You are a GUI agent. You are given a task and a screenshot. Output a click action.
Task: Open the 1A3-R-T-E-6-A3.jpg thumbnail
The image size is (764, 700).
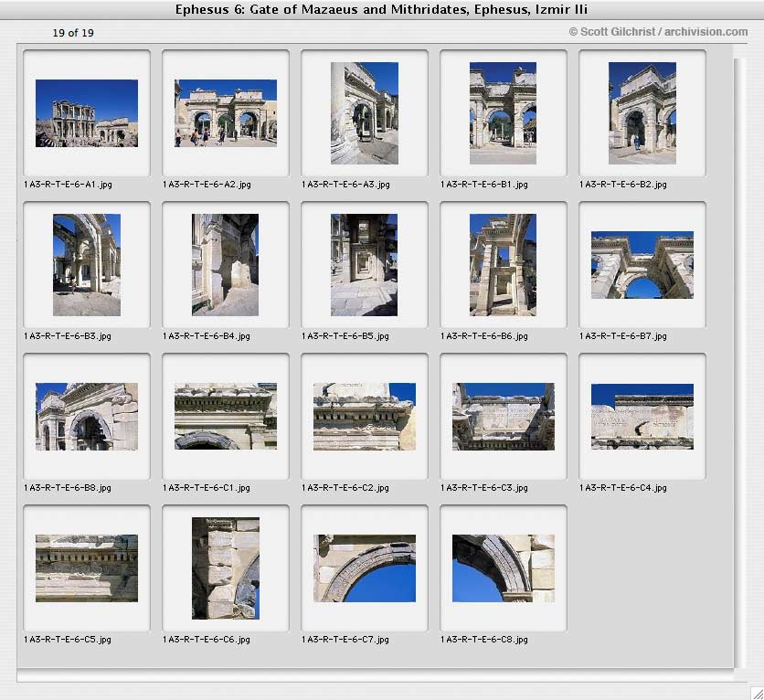click(x=365, y=113)
